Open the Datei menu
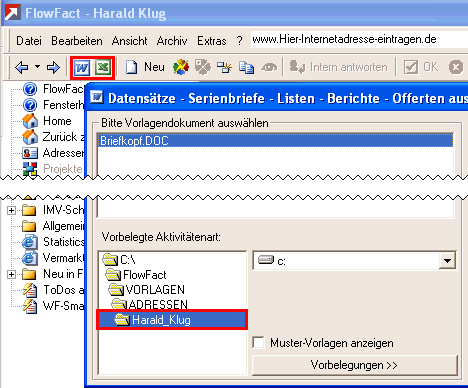Screen dimensions: 468x388 [29, 41]
